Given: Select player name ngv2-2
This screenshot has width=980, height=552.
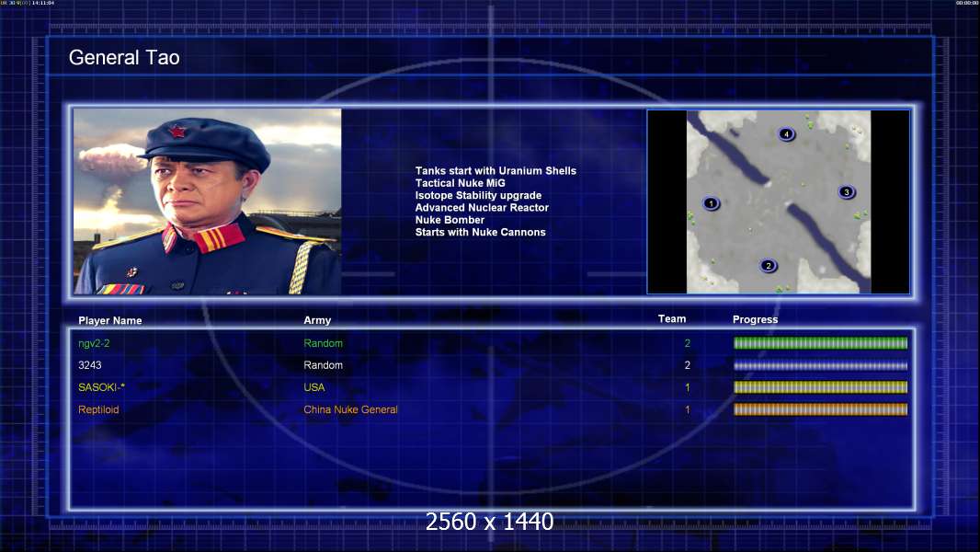Looking at the screenshot, I should coord(94,343).
